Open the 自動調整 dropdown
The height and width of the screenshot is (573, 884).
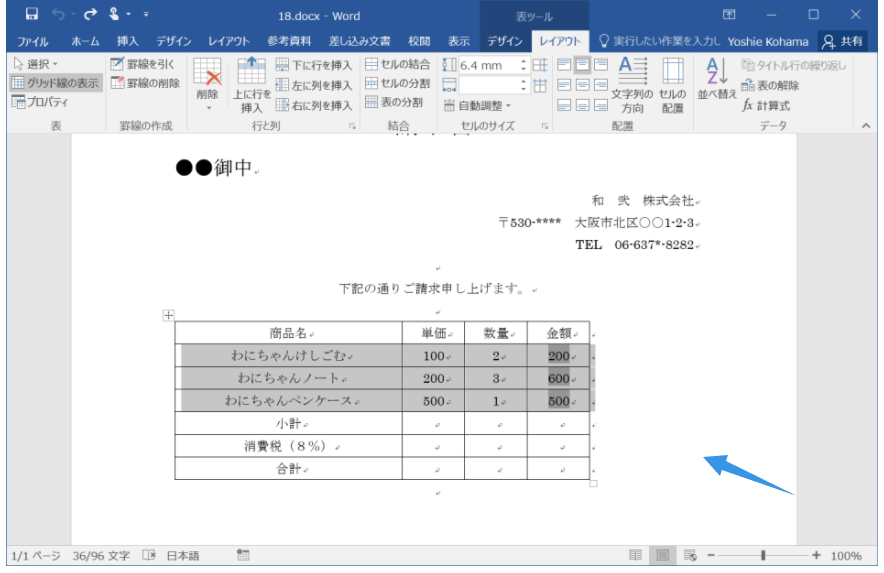[477, 105]
